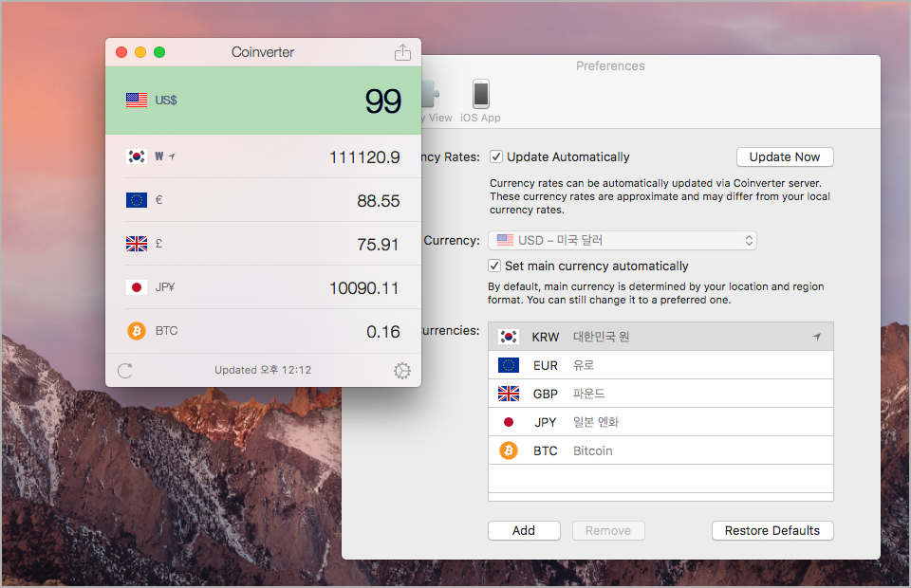Click the Bitcoin icon in the BTC Preferences row

click(x=509, y=450)
